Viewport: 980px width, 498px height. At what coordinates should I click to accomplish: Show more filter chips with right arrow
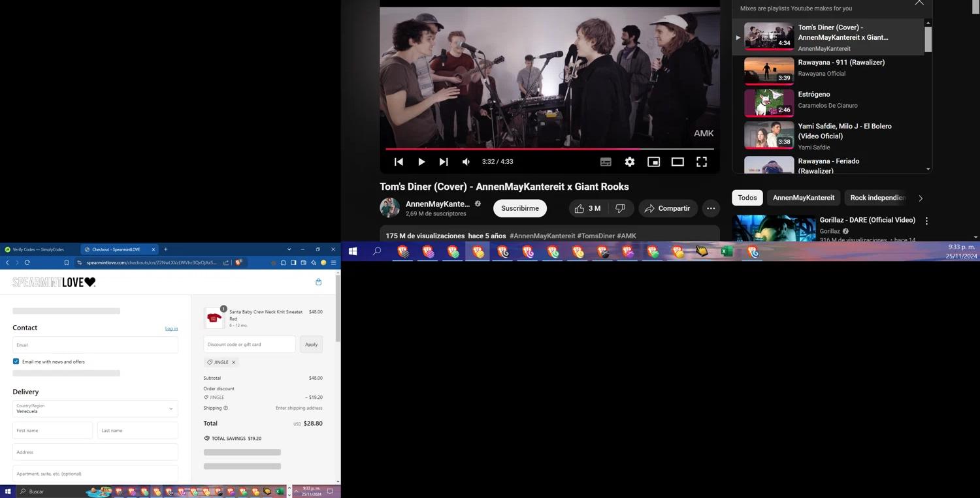[921, 198]
